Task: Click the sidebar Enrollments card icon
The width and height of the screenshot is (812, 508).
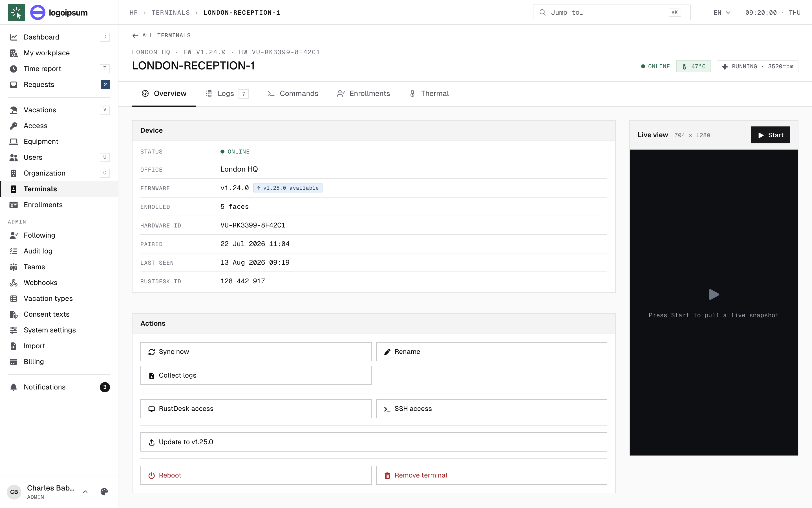Action: [x=14, y=205]
